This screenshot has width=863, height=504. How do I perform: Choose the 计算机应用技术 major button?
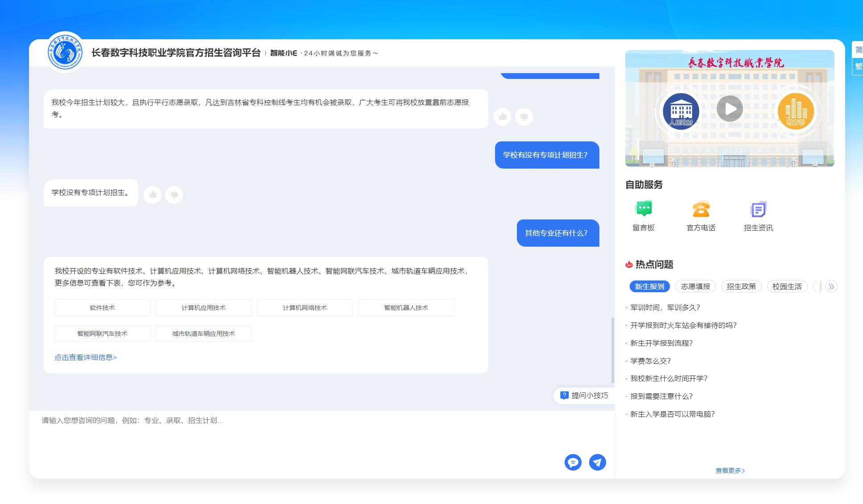203,308
